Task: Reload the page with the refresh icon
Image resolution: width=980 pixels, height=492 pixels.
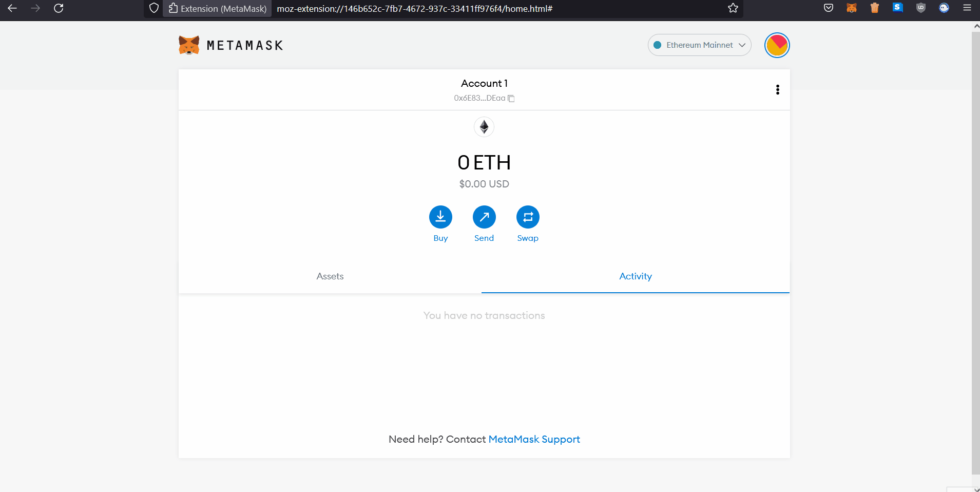Action: 59,8
